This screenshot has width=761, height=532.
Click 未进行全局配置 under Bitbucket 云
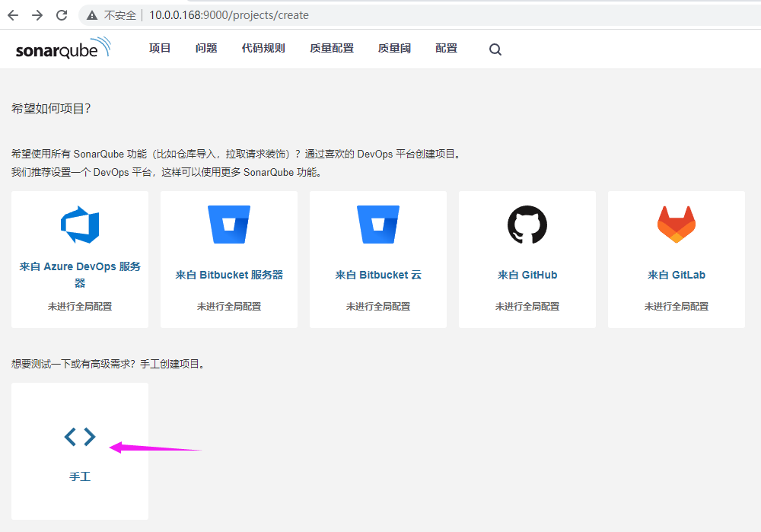[x=378, y=306]
